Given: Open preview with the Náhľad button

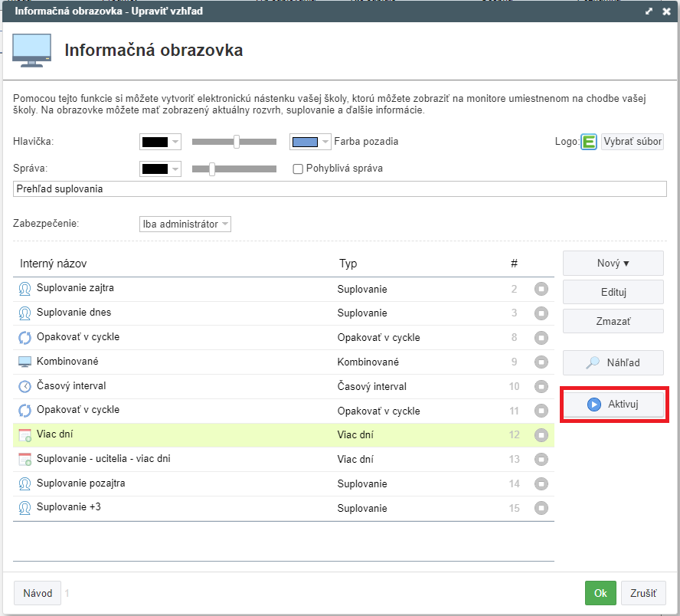Looking at the screenshot, I should point(613,362).
